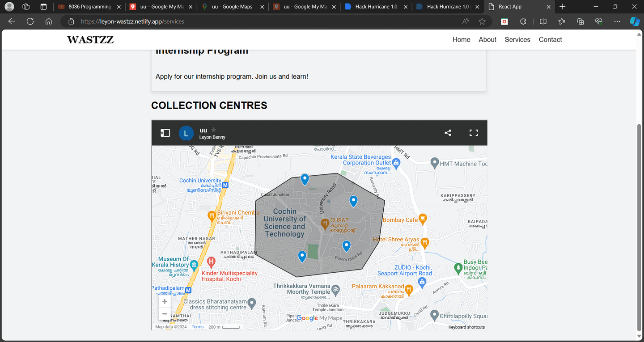644x342 pixels.
Task: Click the Google My Maps logo
Action: tap(319, 318)
